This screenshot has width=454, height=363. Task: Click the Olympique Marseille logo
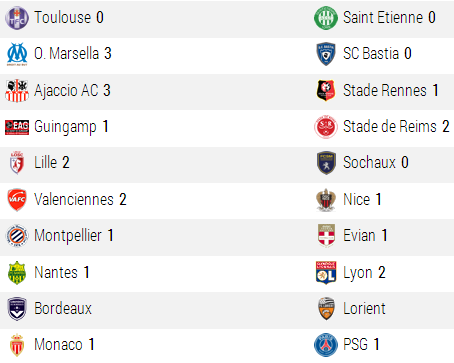click(x=17, y=54)
